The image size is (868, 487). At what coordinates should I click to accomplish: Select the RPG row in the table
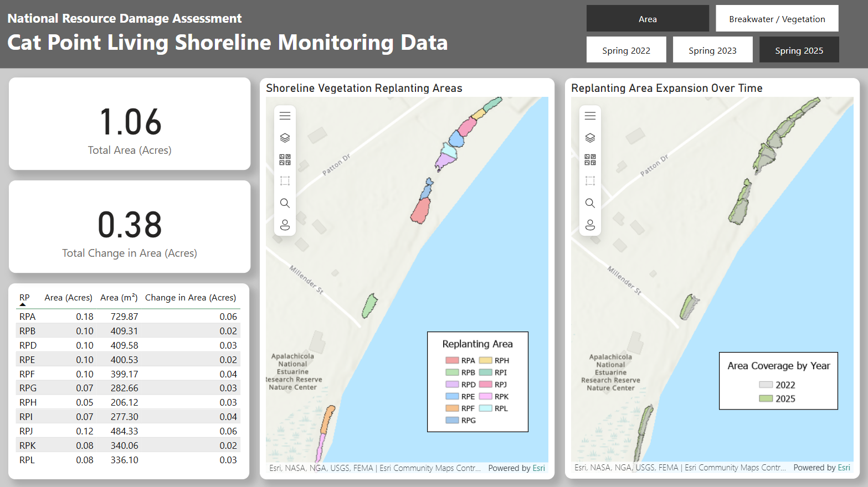coord(128,388)
